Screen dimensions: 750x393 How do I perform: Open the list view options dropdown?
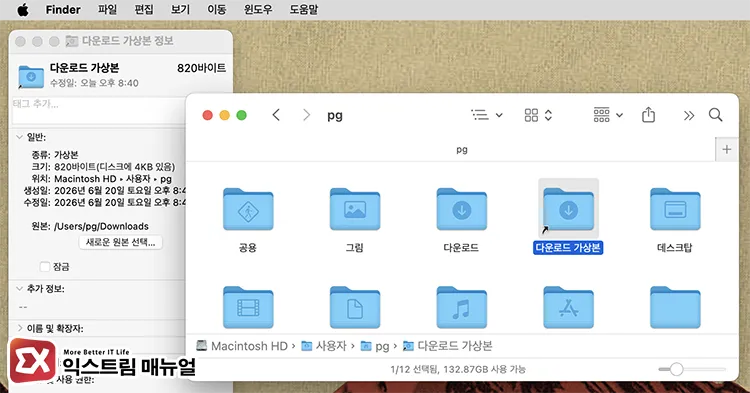click(x=487, y=115)
